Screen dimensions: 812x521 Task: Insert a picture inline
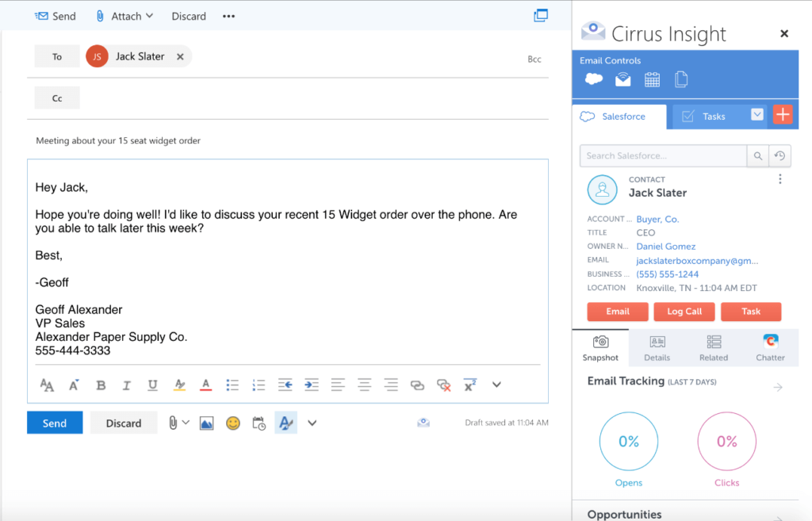[207, 423]
